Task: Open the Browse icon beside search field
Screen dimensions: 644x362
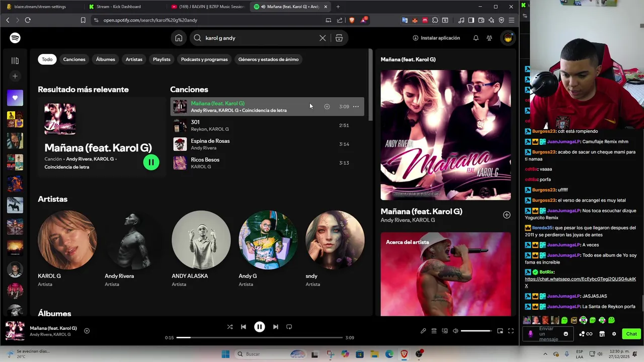Action: coord(339,38)
